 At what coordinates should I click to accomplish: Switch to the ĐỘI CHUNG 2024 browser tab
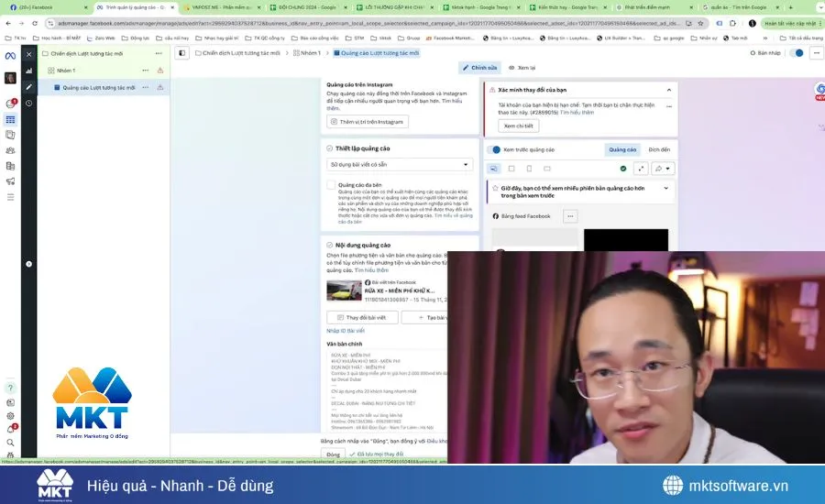[x=308, y=7]
